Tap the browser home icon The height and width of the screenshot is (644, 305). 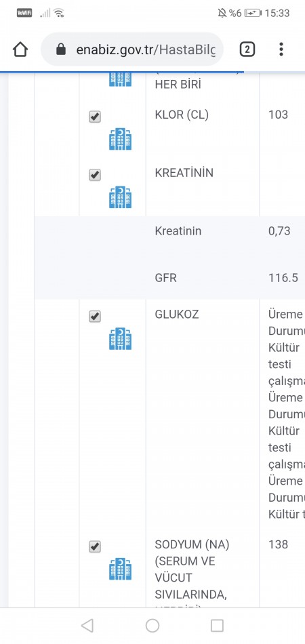point(20,49)
